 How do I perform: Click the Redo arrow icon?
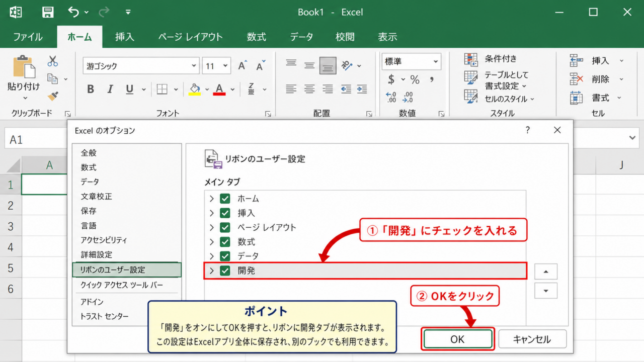(x=104, y=12)
